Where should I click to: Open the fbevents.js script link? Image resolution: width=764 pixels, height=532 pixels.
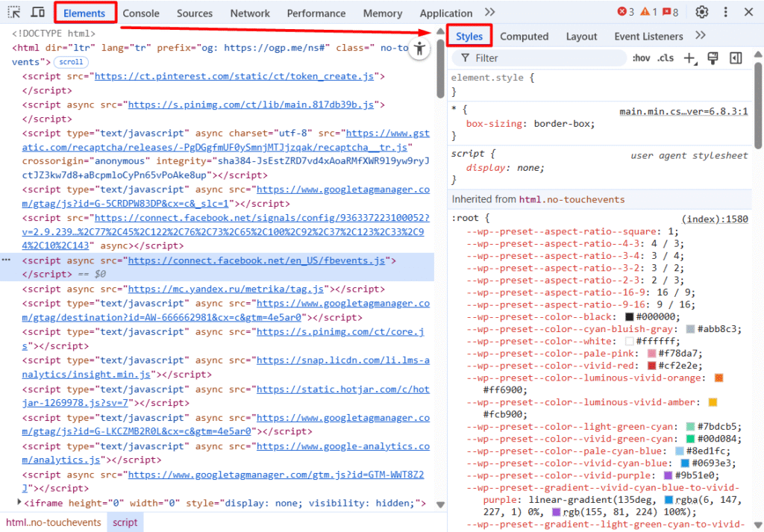256,260
